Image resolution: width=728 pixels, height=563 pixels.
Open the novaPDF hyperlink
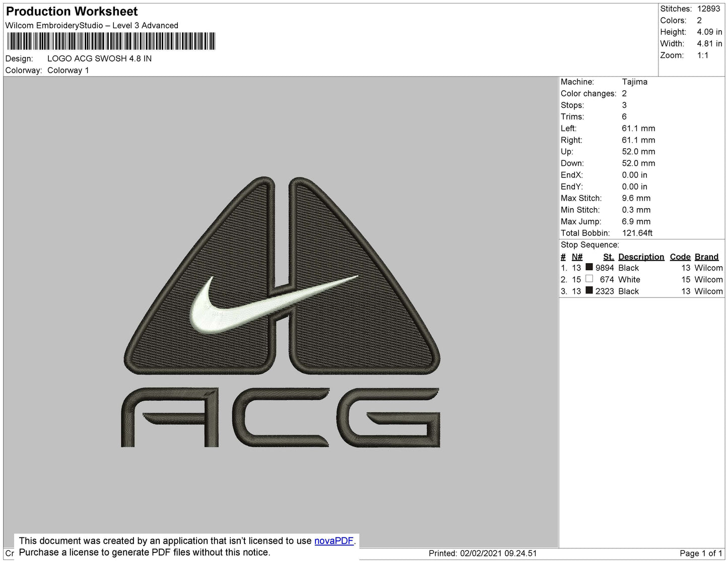[x=334, y=541]
